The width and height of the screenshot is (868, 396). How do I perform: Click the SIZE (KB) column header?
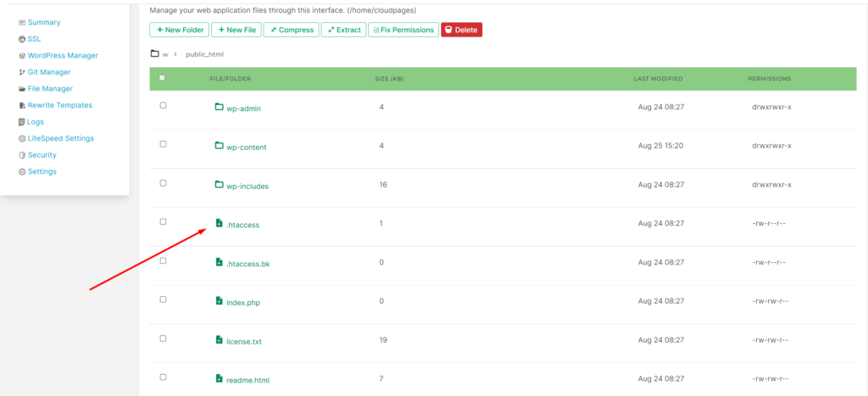[389, 79]
